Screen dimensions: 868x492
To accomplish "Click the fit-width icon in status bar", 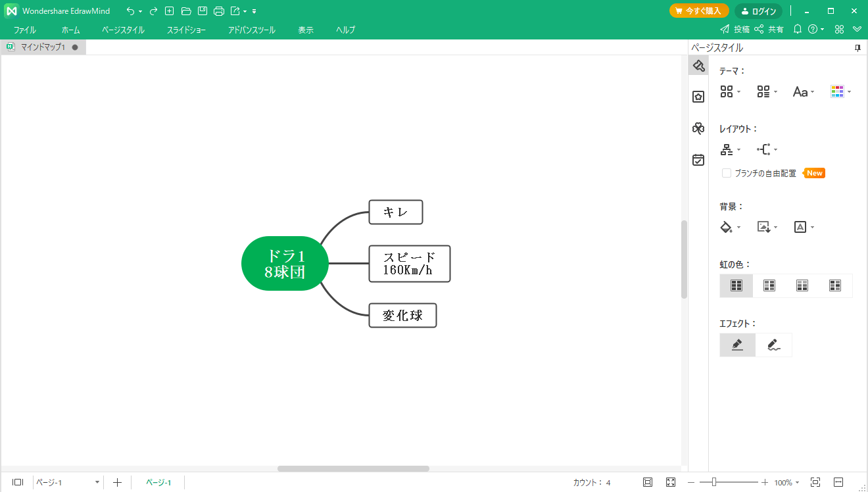I will coord(838,482).
